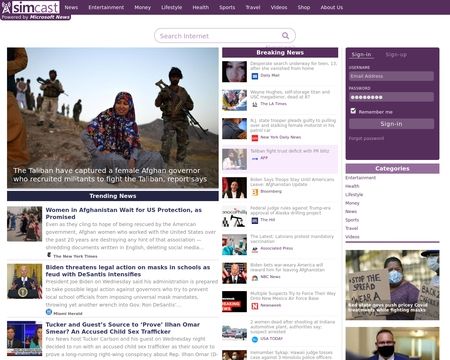Open the Biden threatens legal action headline

[128, 271]
